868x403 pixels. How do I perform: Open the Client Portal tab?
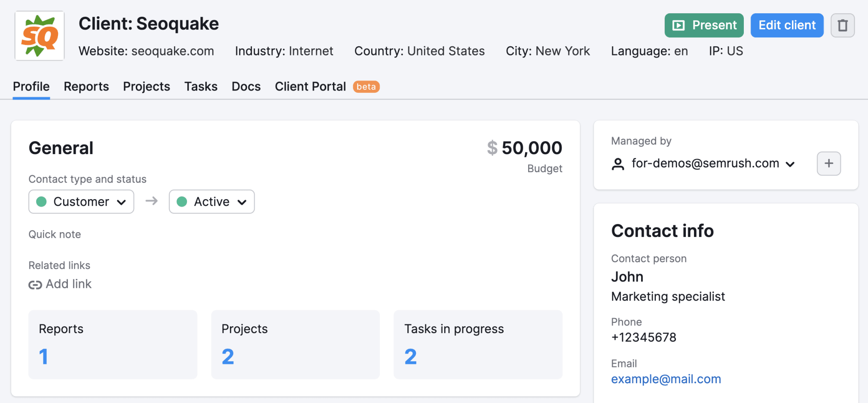310,87
